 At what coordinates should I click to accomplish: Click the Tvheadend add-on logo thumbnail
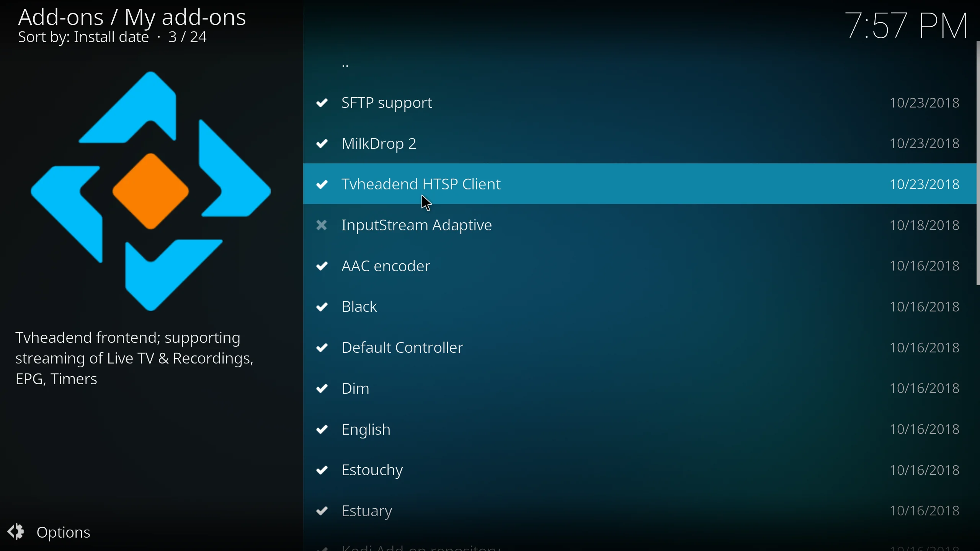pos(151,191)
